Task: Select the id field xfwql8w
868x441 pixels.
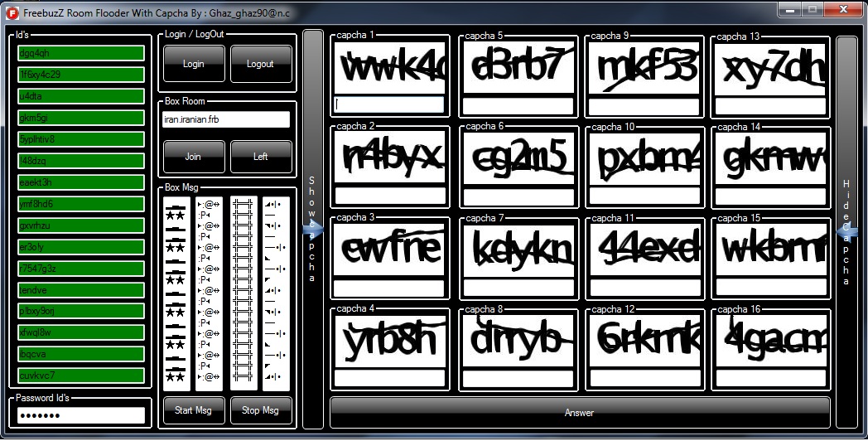Action: [81, 333]
